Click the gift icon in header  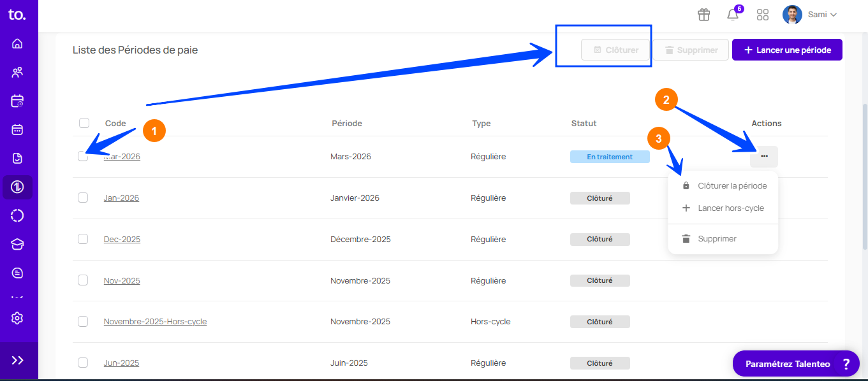click(703, 15)
